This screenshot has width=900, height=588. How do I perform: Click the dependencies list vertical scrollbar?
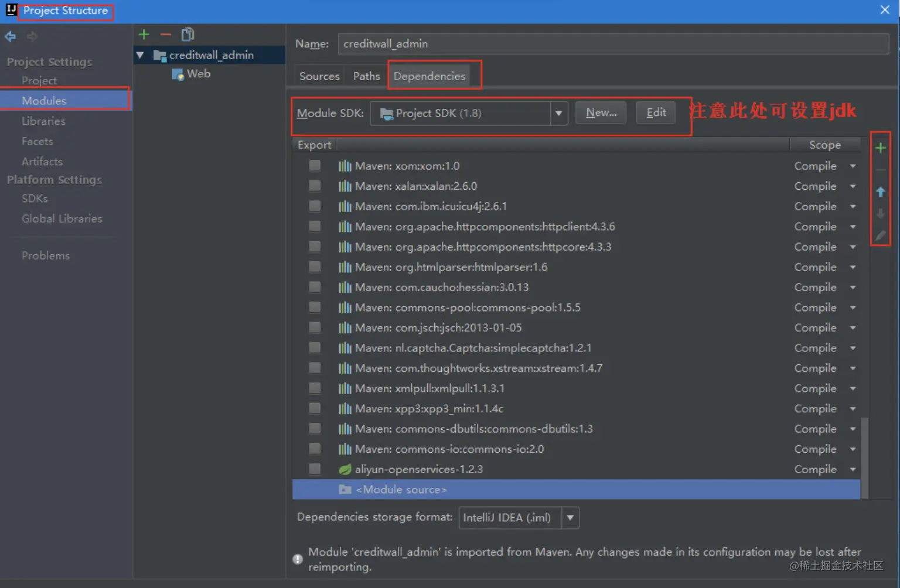coord(865,457)
